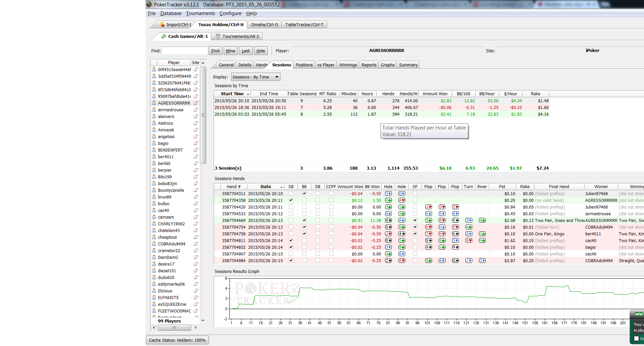Click the Mine button
This screenshot has height=346, width=644.
pos(230,51)
